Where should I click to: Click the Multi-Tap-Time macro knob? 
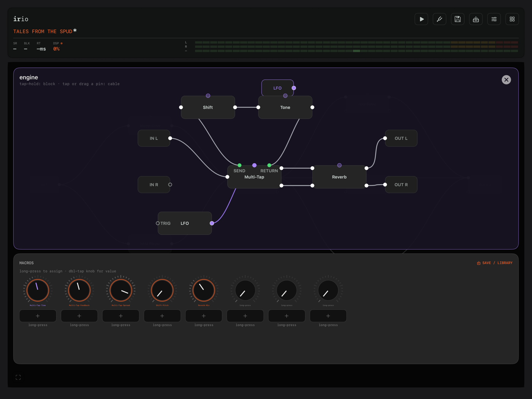[38, 290]
